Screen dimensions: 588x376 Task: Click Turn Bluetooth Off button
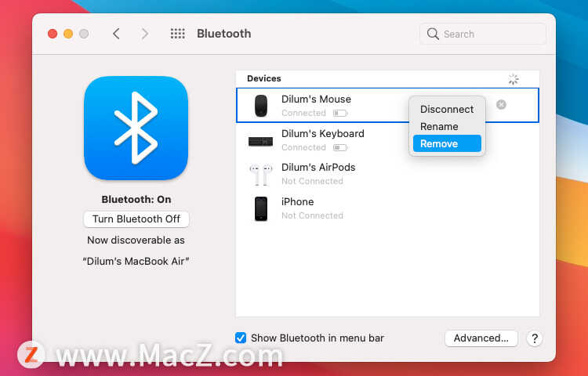point(136,219)
